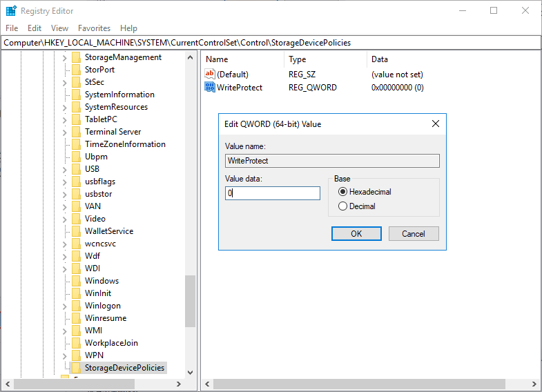Click the Value data input field

(x=273, y=194)
